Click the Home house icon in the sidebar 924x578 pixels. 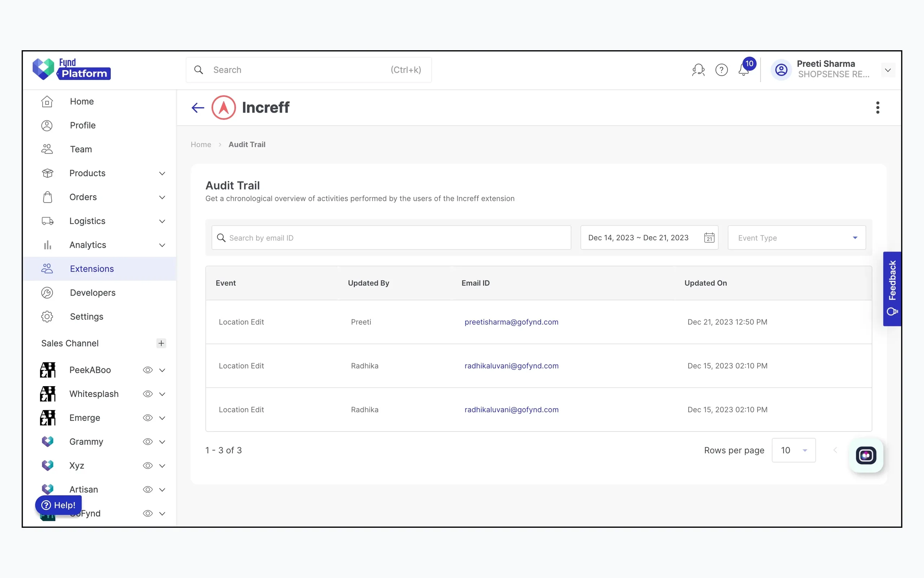(x=47, y=102)
